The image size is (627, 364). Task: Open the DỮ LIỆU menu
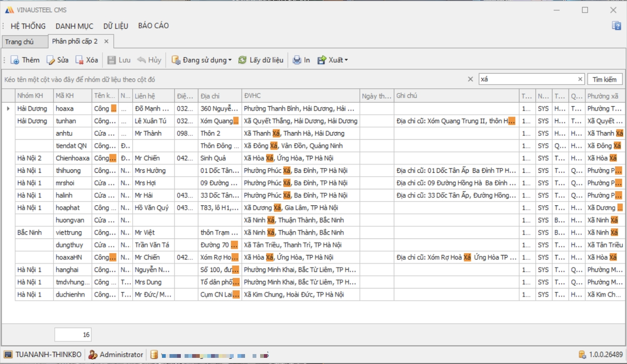coord(115,26)
